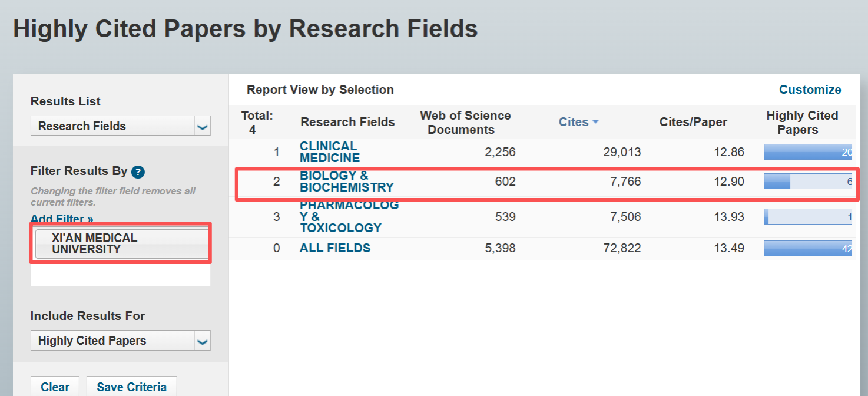Image resolution: width=868 pixels, height=396 pixels.
Task: Click the Save Criteria button
Action: (131, 387)
